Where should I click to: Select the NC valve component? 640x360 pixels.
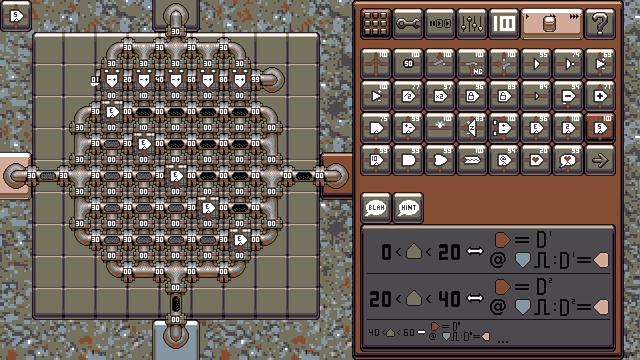[472, 63]
